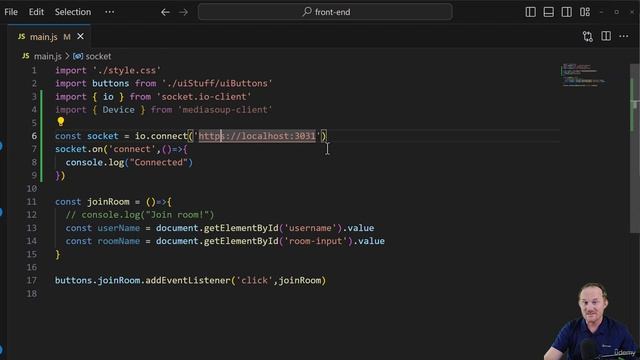Click the 'https://localhost:3031' URL string
Viewport: 640px width, 360px height.
257,136
